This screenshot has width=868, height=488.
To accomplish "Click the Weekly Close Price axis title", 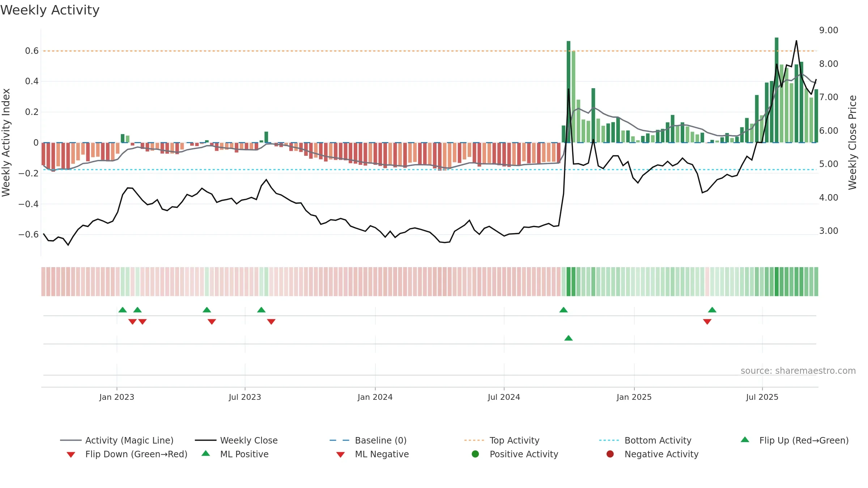I will [x=852, y=142].
